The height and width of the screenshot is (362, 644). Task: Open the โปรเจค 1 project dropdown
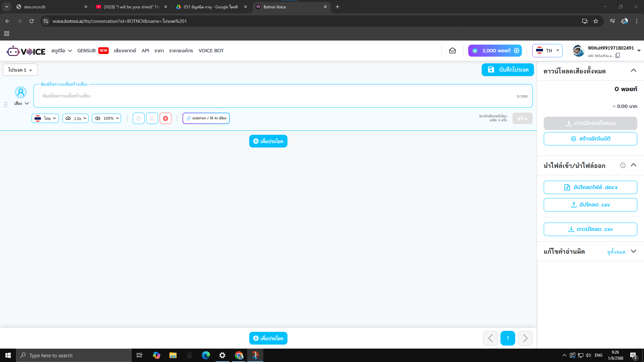[x=20, y=70]
